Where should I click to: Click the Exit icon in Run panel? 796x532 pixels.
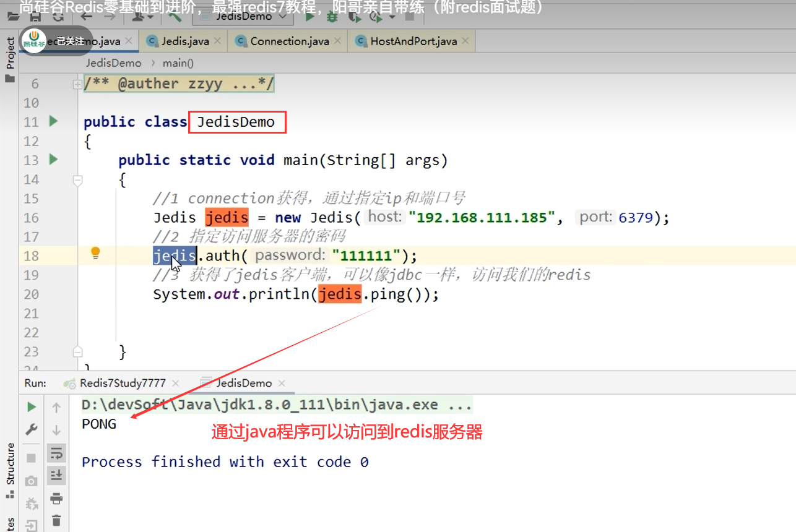coord(31,525)
